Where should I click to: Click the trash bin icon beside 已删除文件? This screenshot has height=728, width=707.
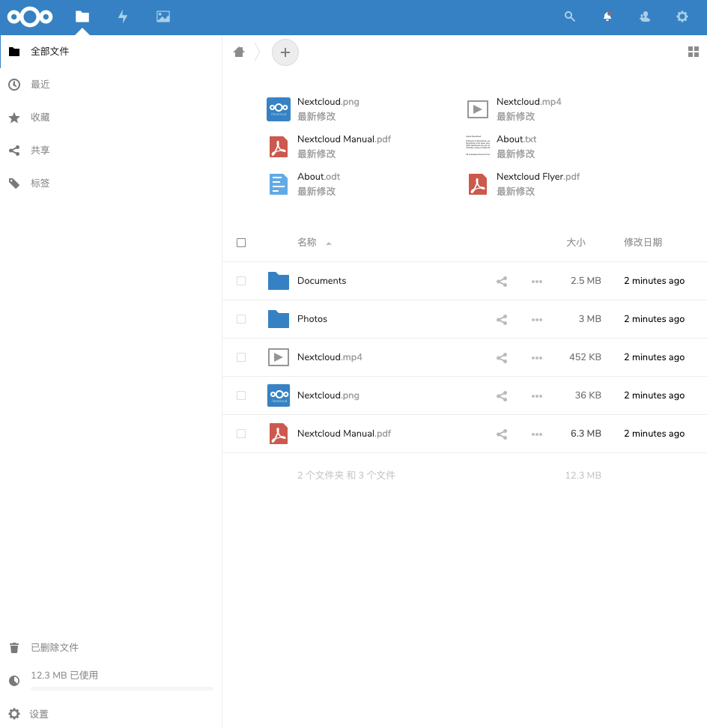coord(14,648)
